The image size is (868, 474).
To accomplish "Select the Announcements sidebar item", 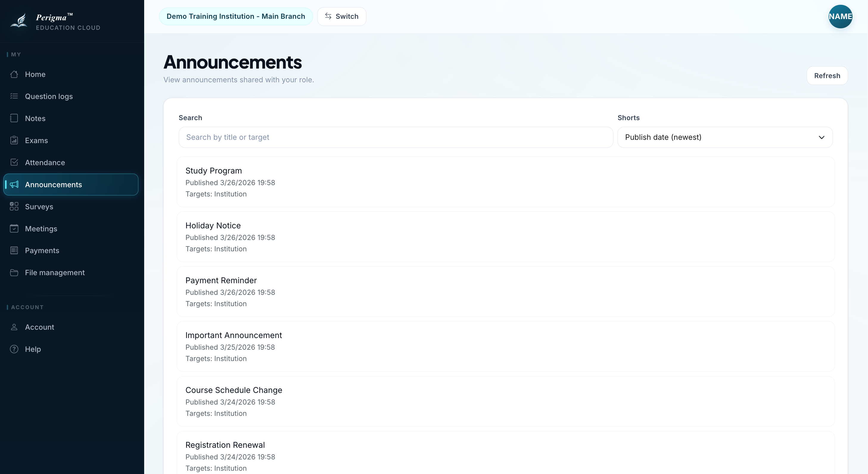I will pyautogui.click(x=71, y=185).
